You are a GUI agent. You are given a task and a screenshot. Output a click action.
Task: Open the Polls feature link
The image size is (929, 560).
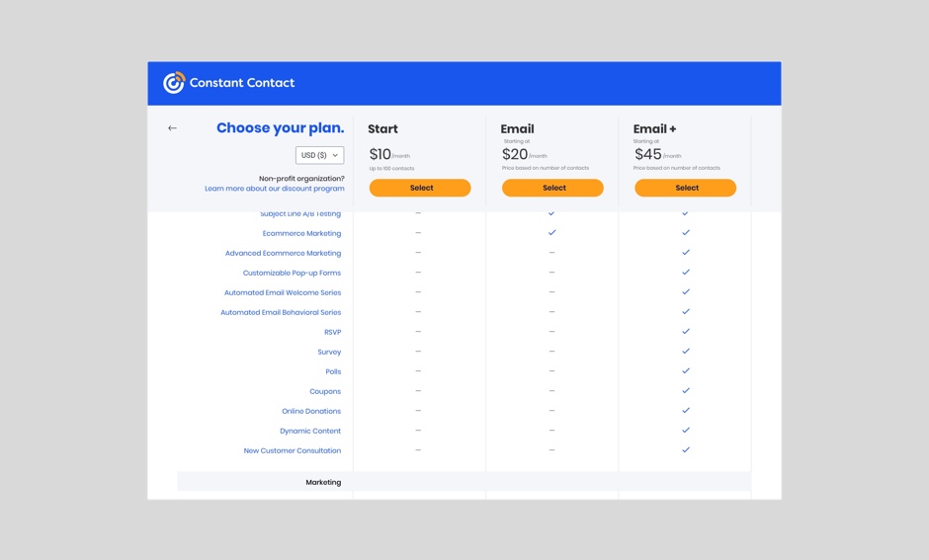click(333, 371)
